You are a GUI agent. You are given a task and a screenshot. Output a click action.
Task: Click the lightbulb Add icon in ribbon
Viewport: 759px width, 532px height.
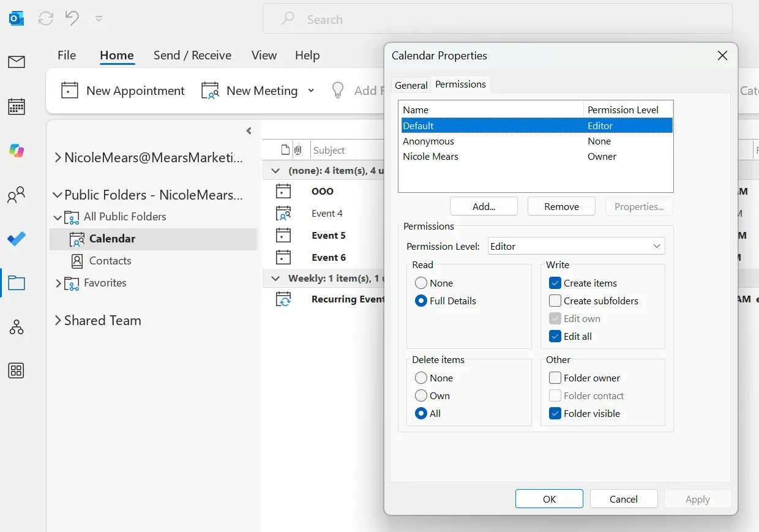[x=338, y=91]
